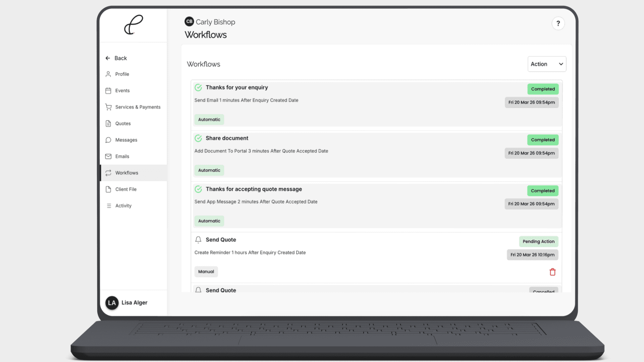
Task: Open the Lisa Alger account menu
Action: point(127,303)
